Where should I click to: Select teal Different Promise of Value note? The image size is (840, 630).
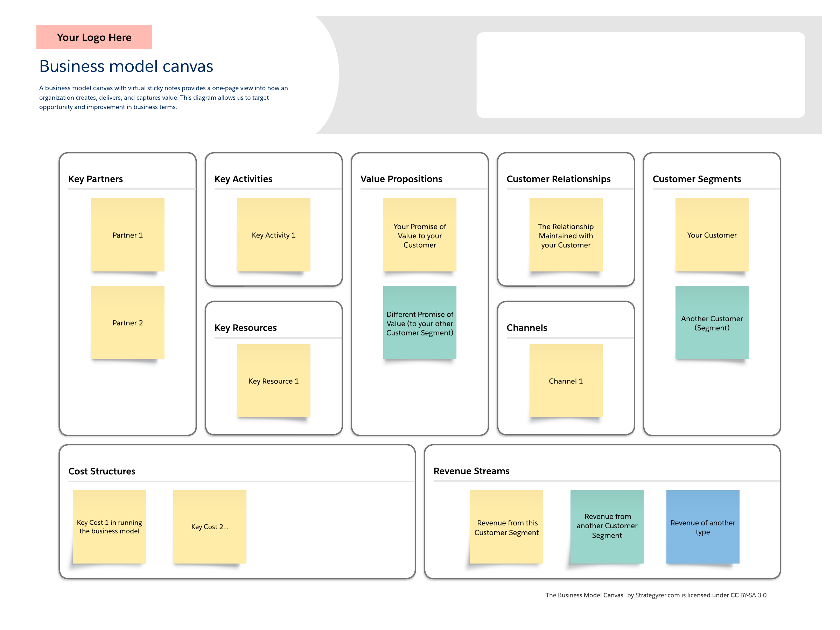[419, 322]
